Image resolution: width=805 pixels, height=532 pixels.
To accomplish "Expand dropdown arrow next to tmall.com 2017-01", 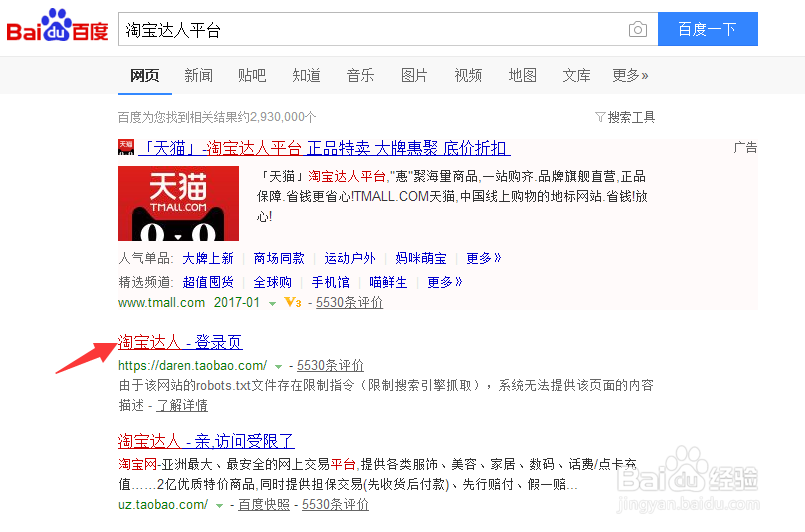I will pyautogui.click(x=273, y=303).
